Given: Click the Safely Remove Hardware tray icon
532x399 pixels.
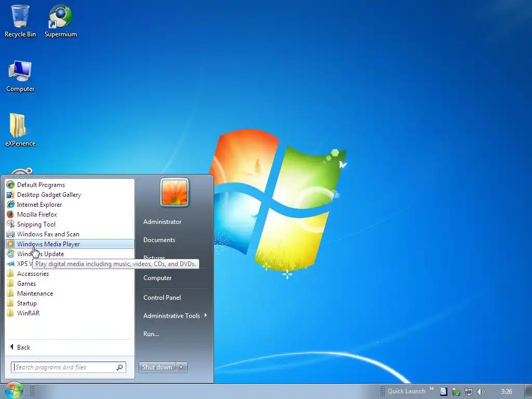Looking at the screenshot, I should (456, 392).
